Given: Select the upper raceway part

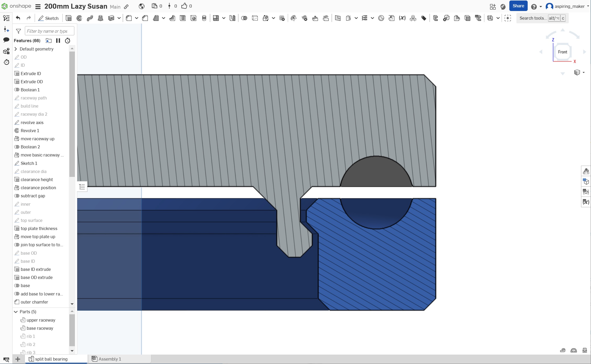Looking at the screenshot, I should [x=41, y=320].
